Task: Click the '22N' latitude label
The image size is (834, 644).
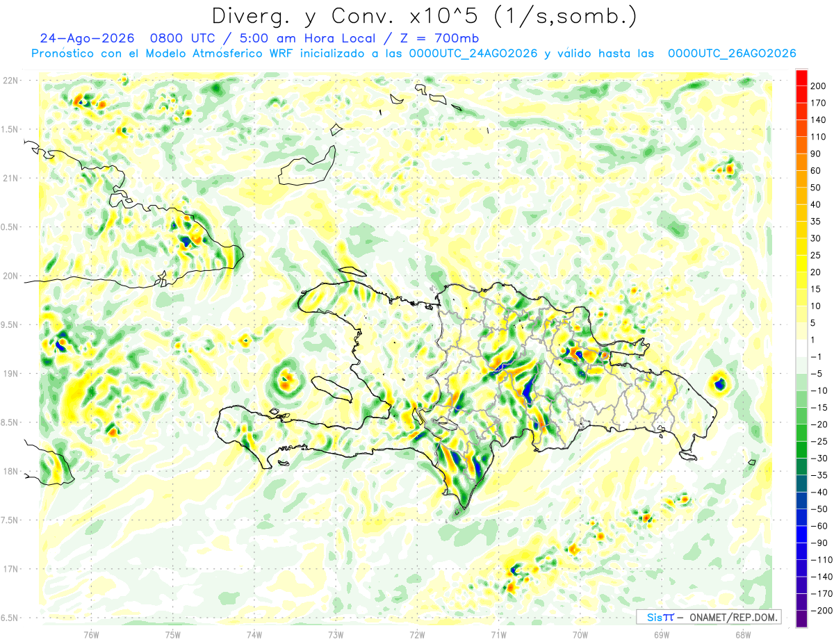Action: pyautogui.click(x=10, y=81)
